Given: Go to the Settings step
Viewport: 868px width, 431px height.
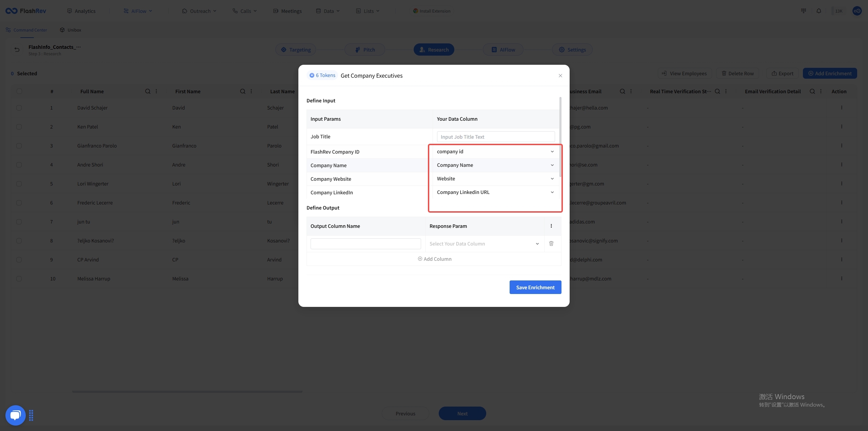Looking at the screenshot, I should 572,50.
